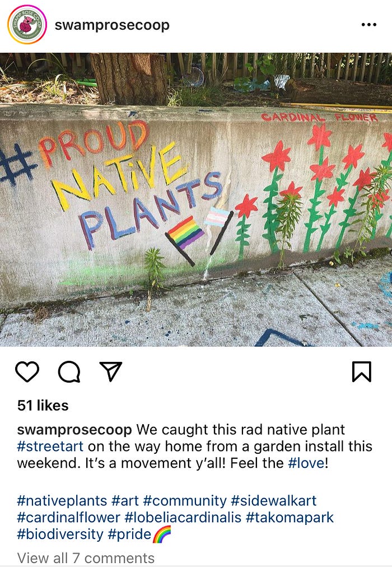The height and width of the screenshot is (572, 392).
Task: Like the post with the heart icon
Action: pos(27,372)
